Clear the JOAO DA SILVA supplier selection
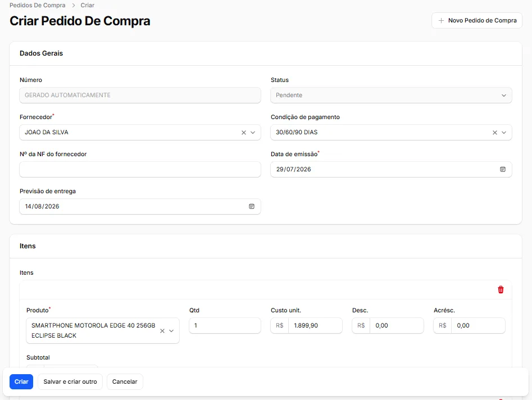This screenshot has width=532, height=400. [x=244, y=133]
